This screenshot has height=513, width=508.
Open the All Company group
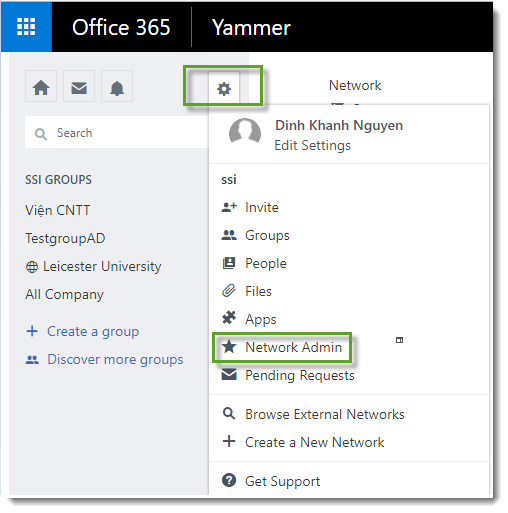64,295
